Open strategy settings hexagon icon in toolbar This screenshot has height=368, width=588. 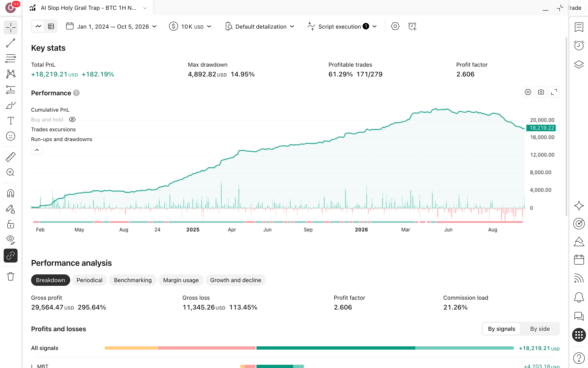pos(395,26)
